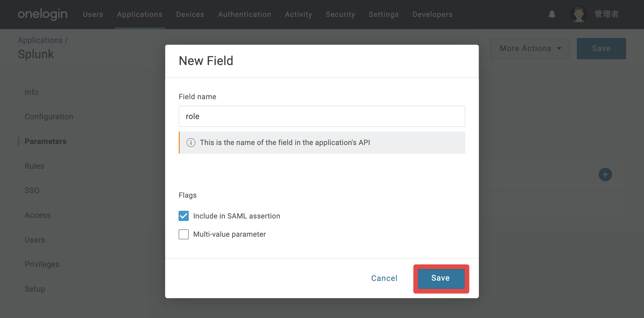Click the page-level Save button

[601, 48]
